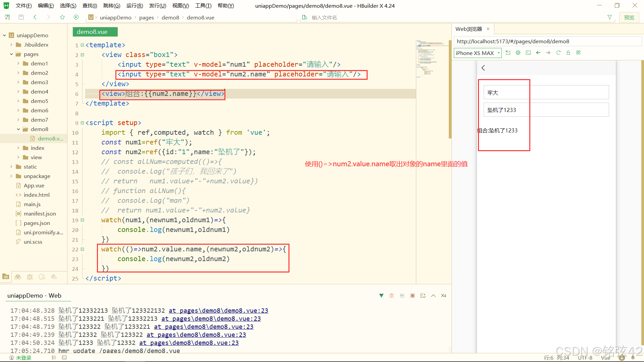Click the star bookmark icon in toolbar
Image resolution: width=644 pixels, height=362 pixels.
62,17
